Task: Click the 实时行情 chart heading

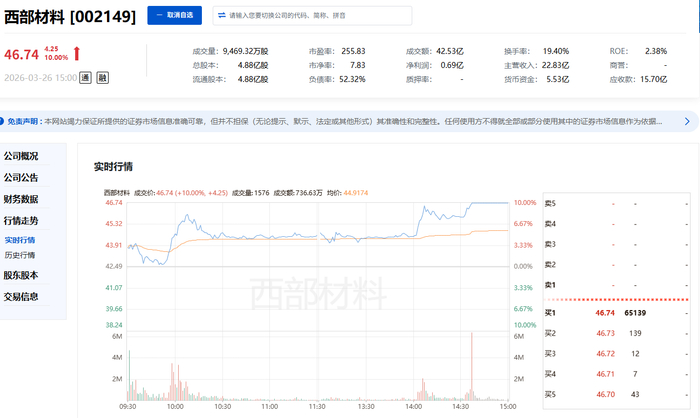Action: [113, 167]
